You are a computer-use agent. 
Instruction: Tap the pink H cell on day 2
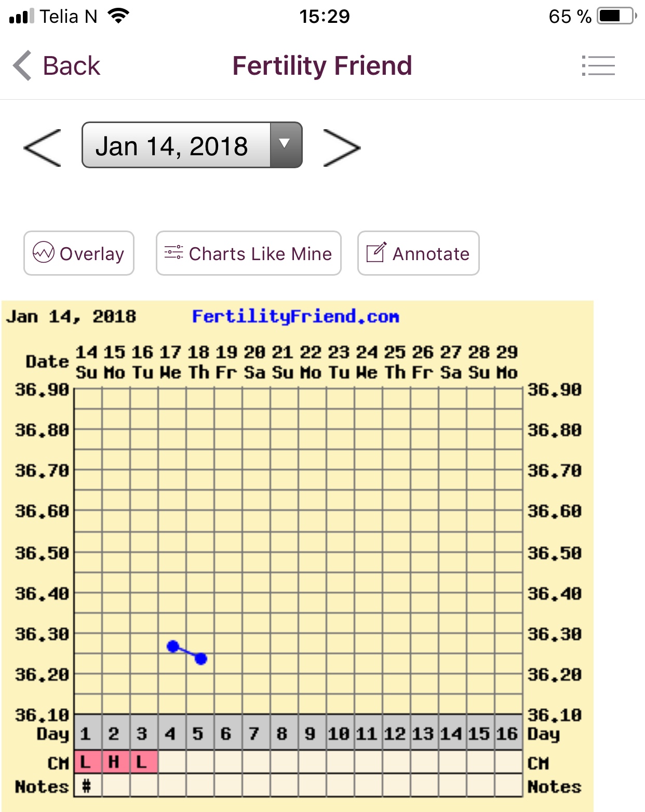[x=115, y=762]
